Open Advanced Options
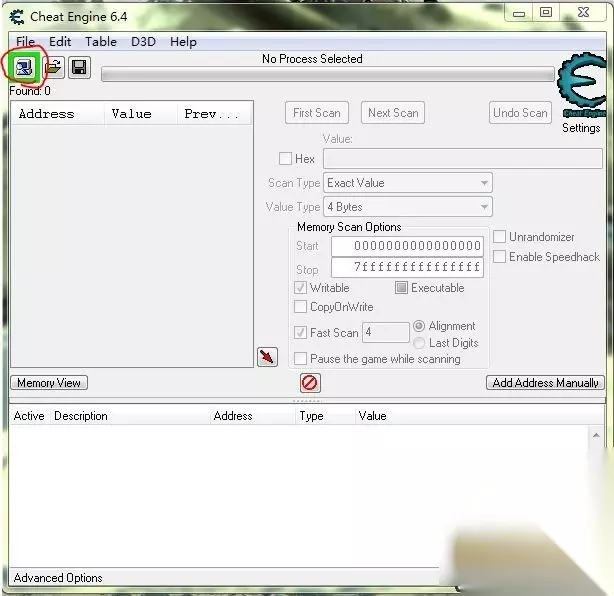The image size is (614, 596). (x=58, y=578)
